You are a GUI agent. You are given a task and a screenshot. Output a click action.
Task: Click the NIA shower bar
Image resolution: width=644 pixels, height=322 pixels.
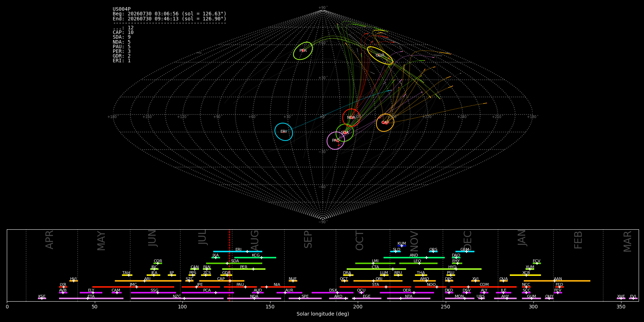[x=278, y=287]
